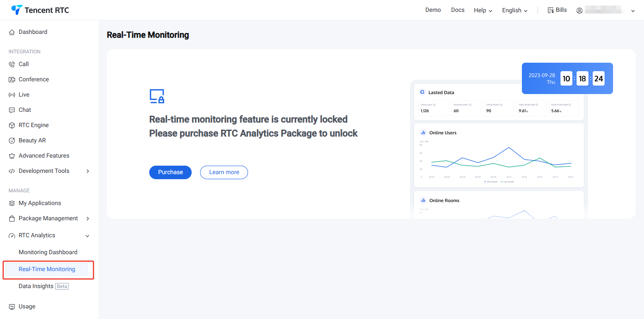Click the Usage monitor icon
This screenshot has height=319, width=644.
tap(12, 307)
